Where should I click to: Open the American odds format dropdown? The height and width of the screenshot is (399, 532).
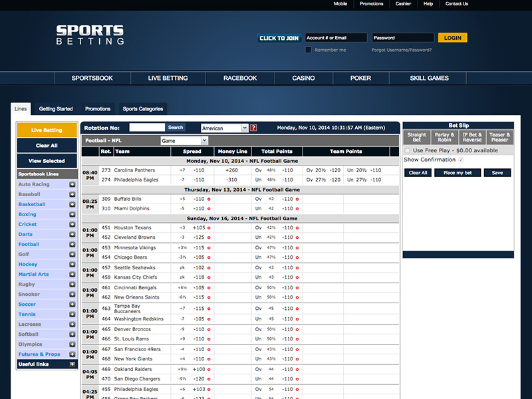pos(225,128)
